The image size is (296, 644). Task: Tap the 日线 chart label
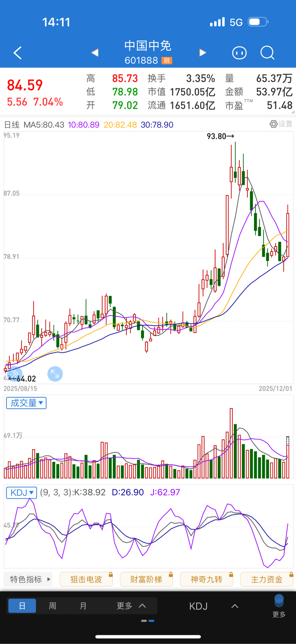pos(12,125)
